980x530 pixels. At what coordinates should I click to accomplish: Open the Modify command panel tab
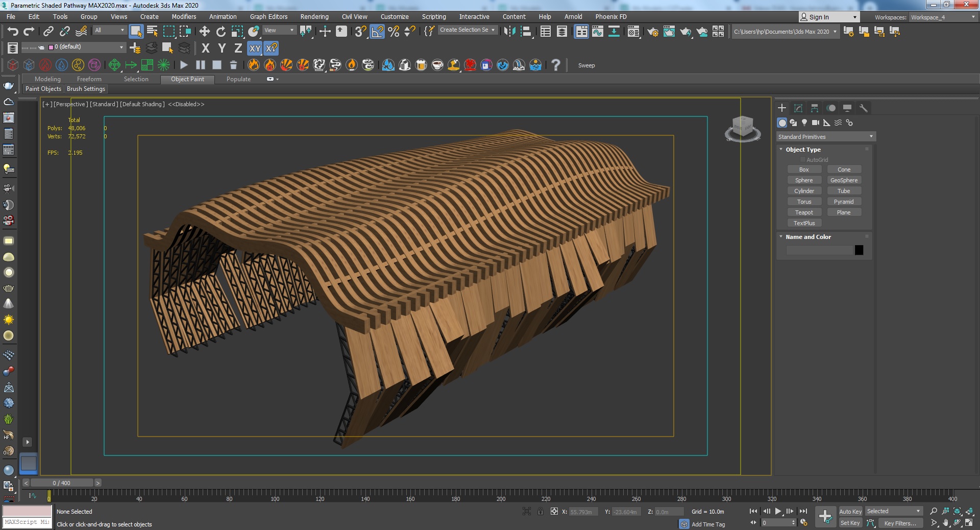point(798,108)
